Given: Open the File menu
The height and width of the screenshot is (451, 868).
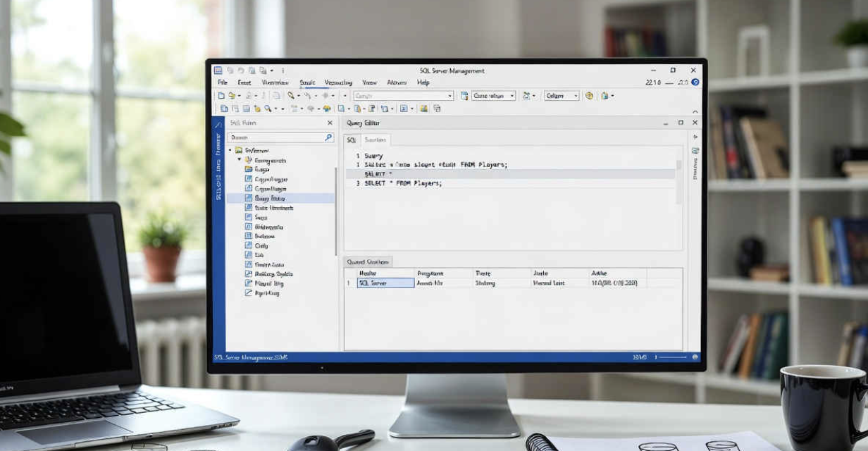Looking at the screenshot, I should click(223, 82).
